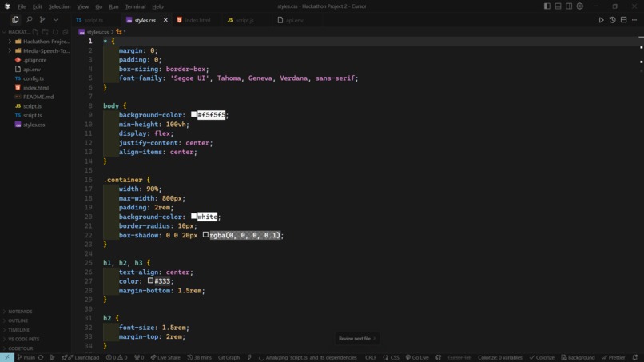Expand the NOTEPADS section
The image size is (644, 362).
click(x=20, y=312)
